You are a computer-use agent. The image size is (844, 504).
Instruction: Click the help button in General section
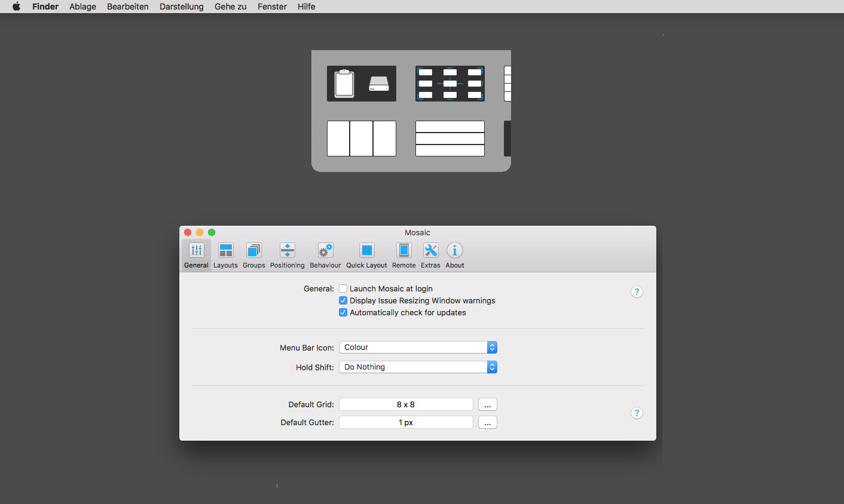point(637,292)
